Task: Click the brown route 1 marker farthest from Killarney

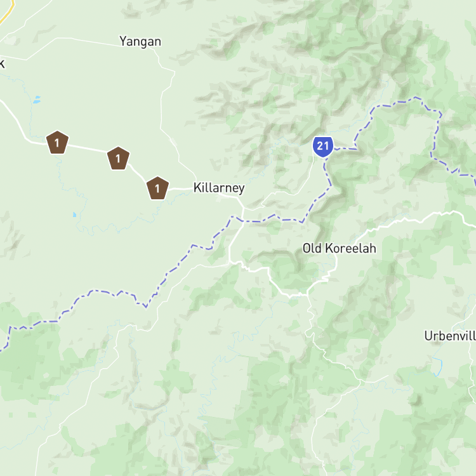Action: 57,142
